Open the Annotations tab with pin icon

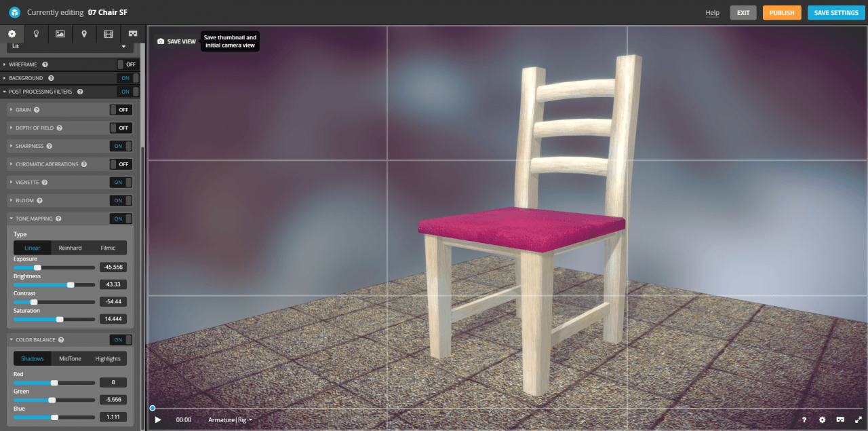click(84, 33)
